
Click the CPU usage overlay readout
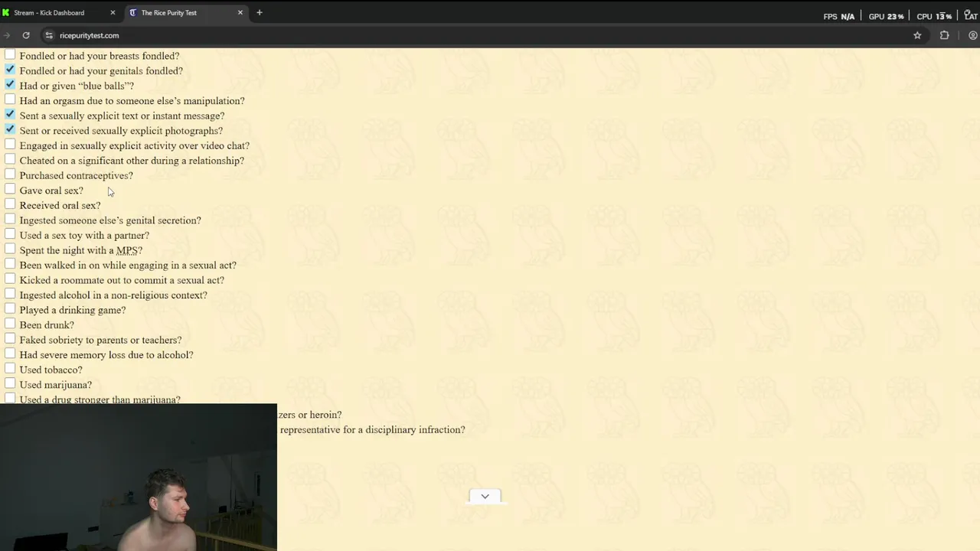[934, 16]
